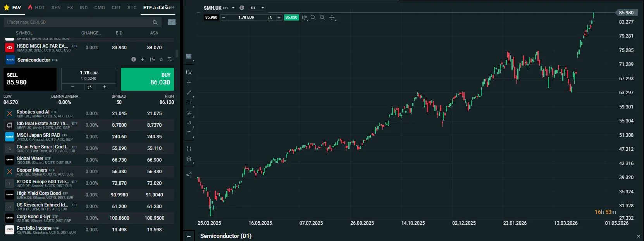Open the f(x) indicators tool
The height and width of the screenshot is (241, 644).
189,72
